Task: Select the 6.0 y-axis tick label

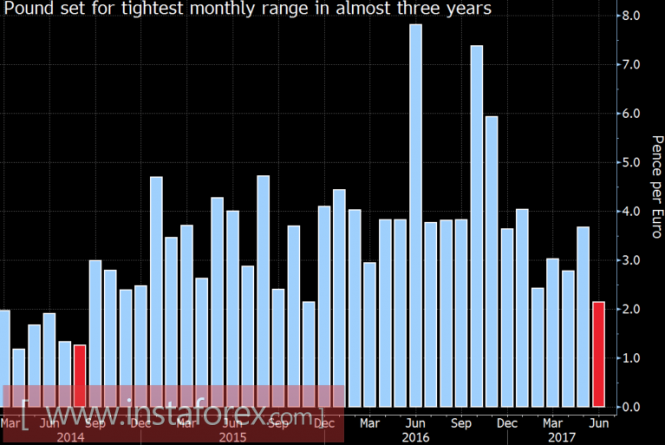Action: pyautogui.click(x=630, y=115)
